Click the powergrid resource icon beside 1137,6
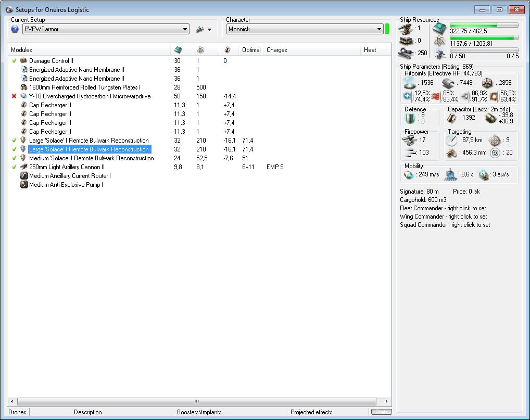 coord(439,41)
